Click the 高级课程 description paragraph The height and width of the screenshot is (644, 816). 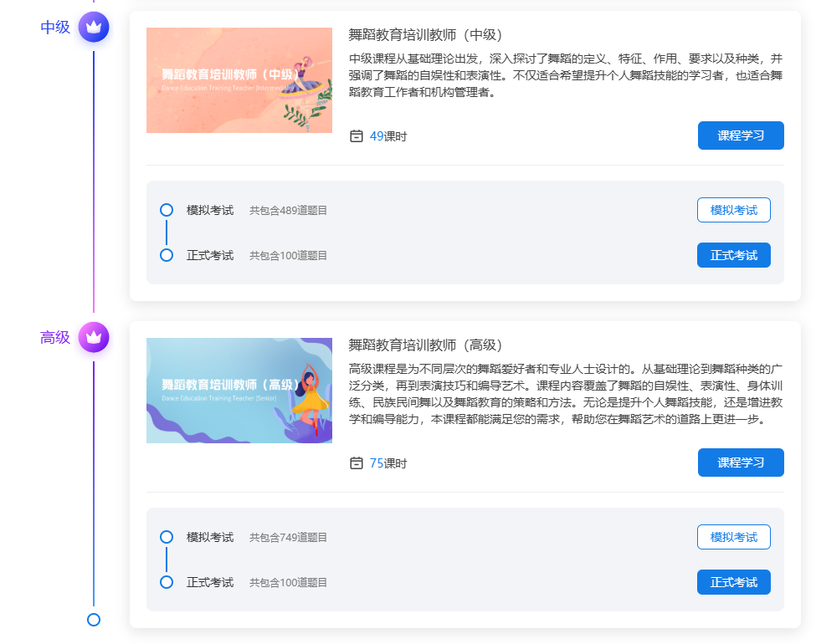(566, 394)
